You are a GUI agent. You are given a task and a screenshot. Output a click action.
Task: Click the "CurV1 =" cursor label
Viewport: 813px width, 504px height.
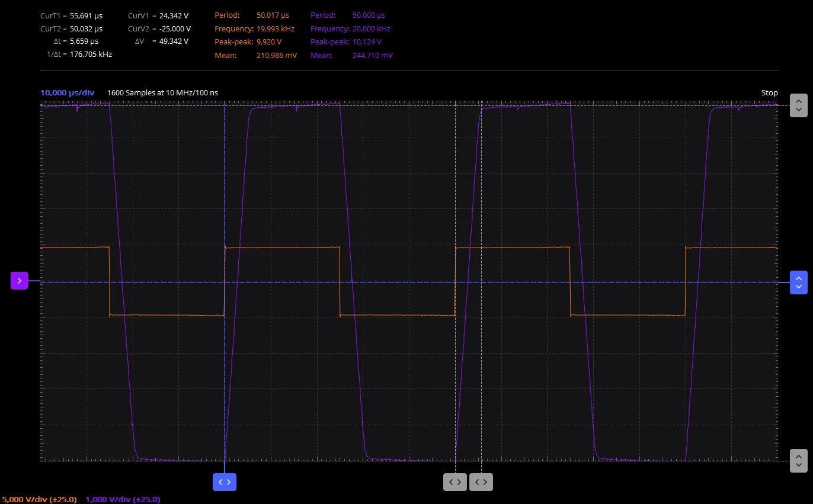[142, 16]
